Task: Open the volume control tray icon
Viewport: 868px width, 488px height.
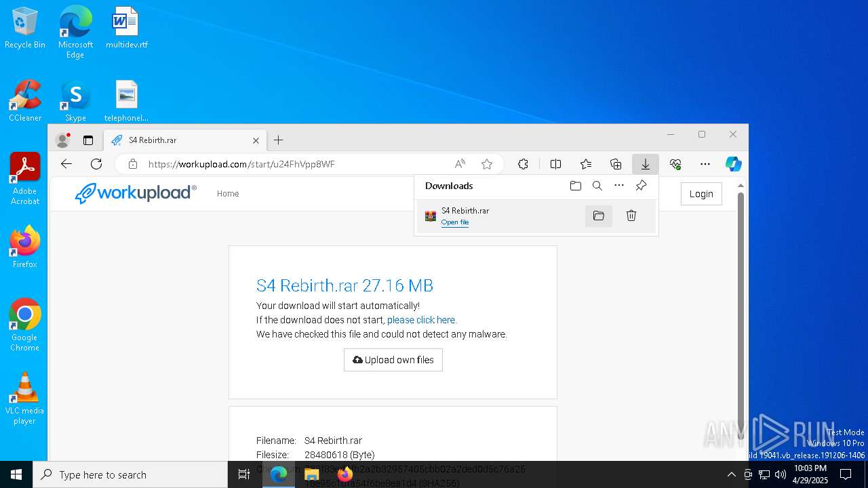Action: (x=780, y=474)
